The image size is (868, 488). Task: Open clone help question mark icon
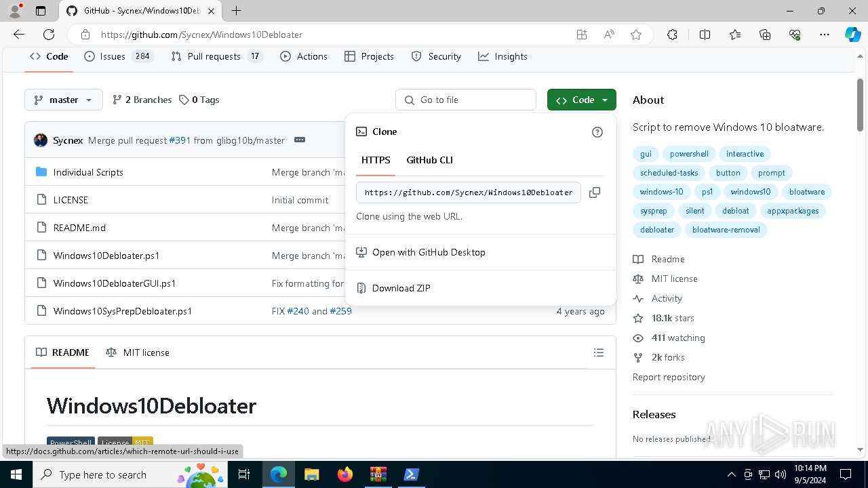(597, 132)
